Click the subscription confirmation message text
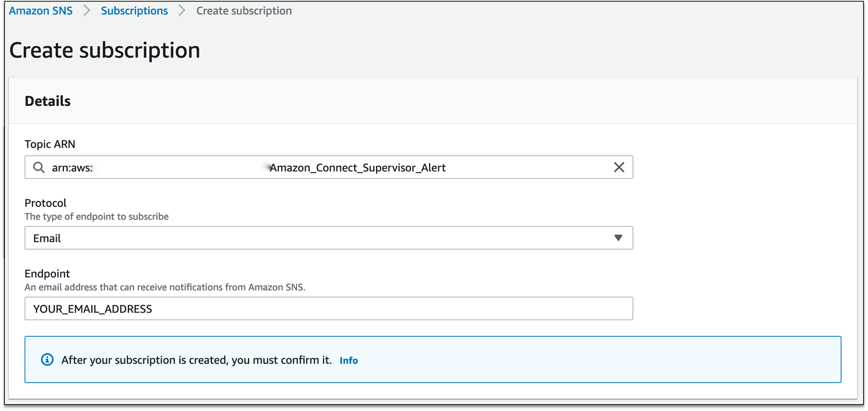This screenshot has height=411, width=868. [x=196, y=360]
